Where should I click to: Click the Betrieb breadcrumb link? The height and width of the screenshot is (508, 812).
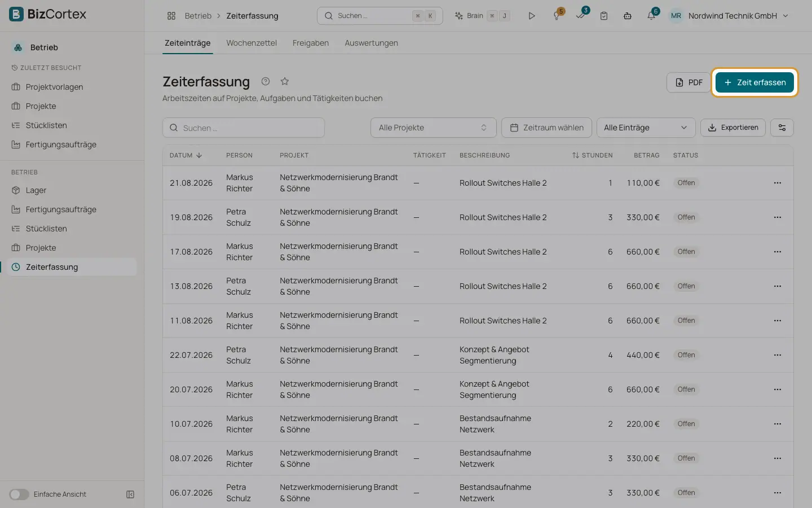pos(198,16)
